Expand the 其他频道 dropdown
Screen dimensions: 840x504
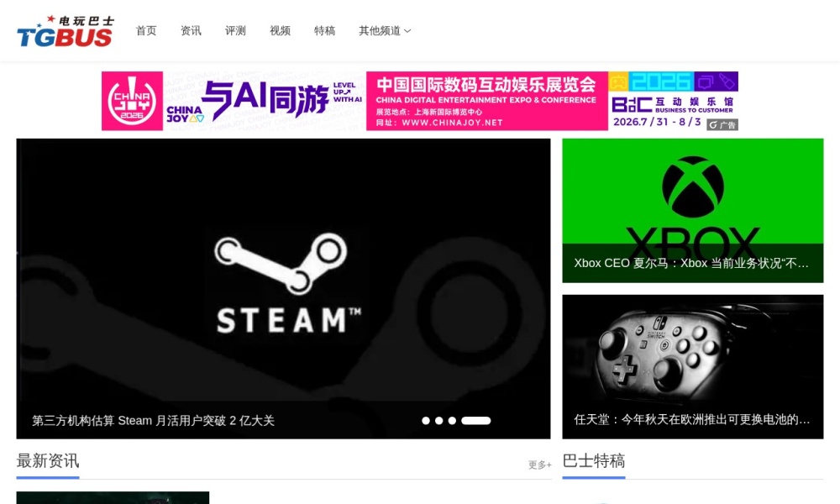pos(385,30)
